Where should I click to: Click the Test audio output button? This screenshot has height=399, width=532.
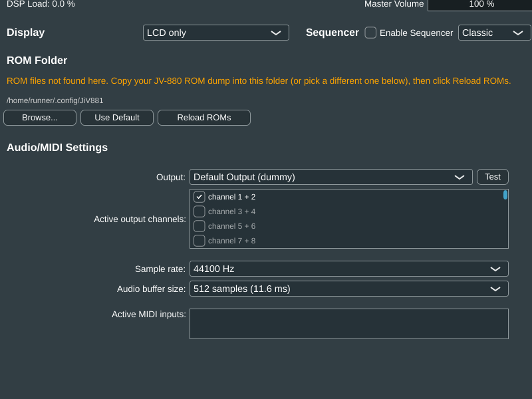(x=493, y=177)
